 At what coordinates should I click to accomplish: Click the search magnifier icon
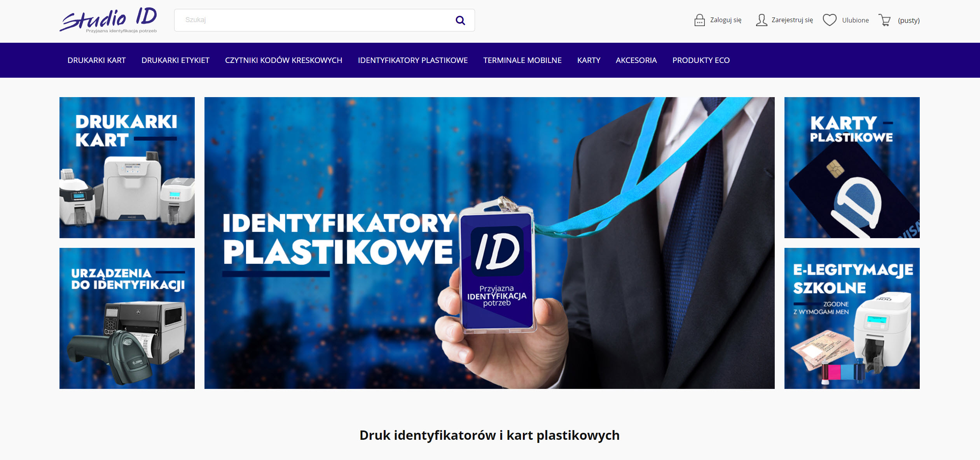tap(461, 20)
